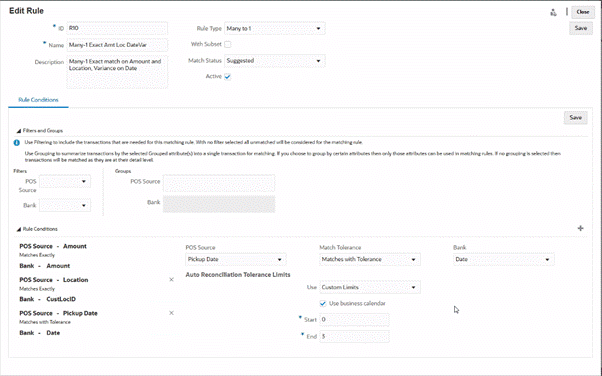
Task: Open the Rule Type dropdown
Action: [275, 28]
